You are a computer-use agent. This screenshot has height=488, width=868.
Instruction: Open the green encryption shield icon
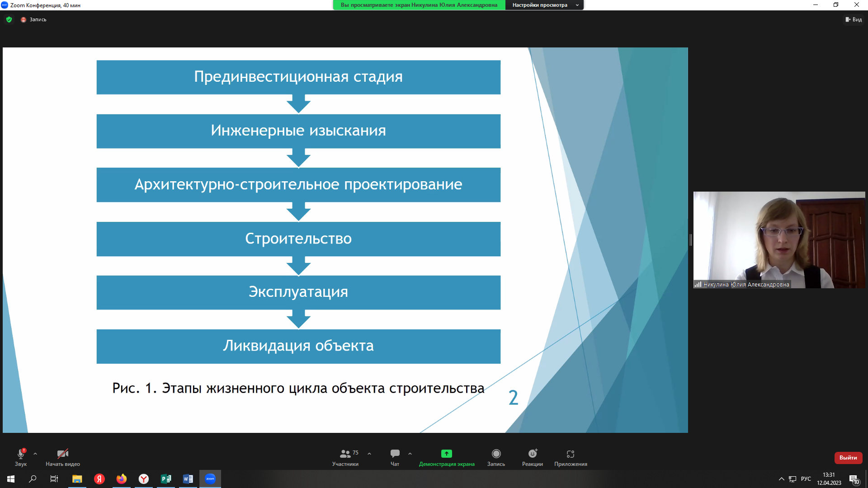coord(9,19)
